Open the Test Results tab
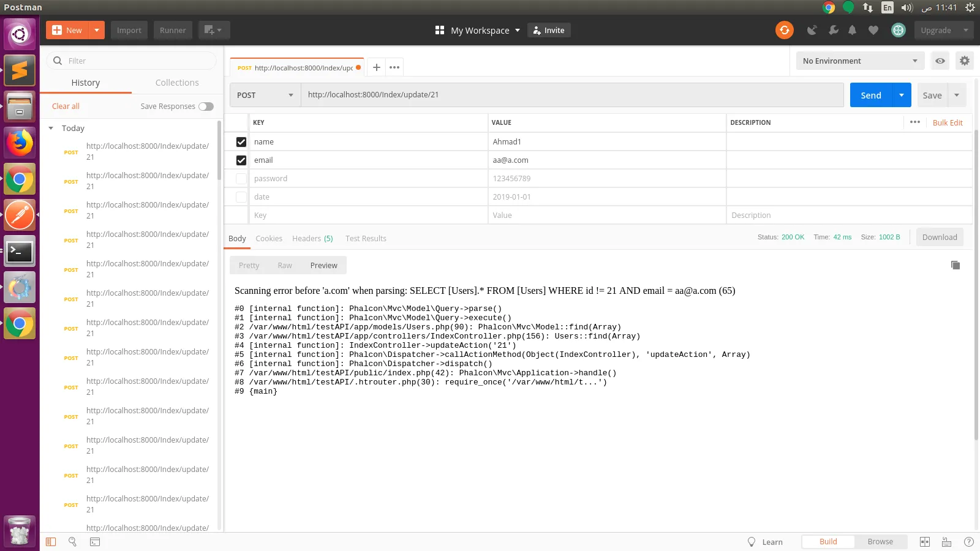The image size is (980, 551). pos(366,239)
